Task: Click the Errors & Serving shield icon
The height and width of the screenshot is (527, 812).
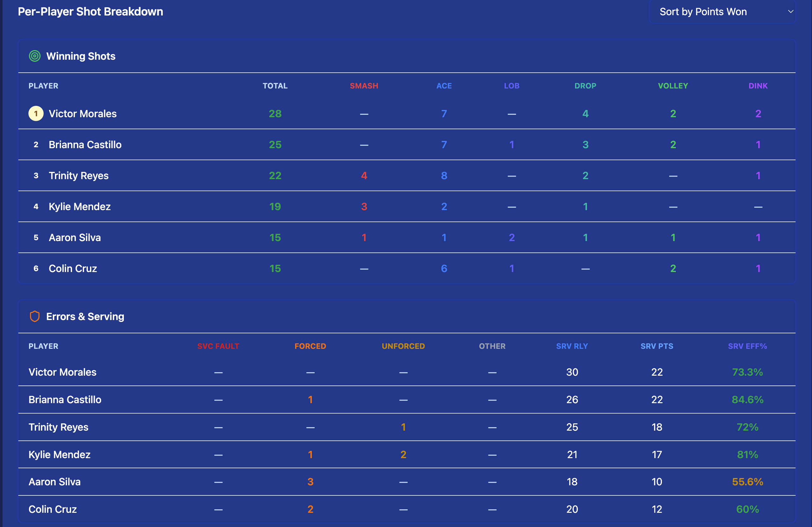Action: pos(35,316)
